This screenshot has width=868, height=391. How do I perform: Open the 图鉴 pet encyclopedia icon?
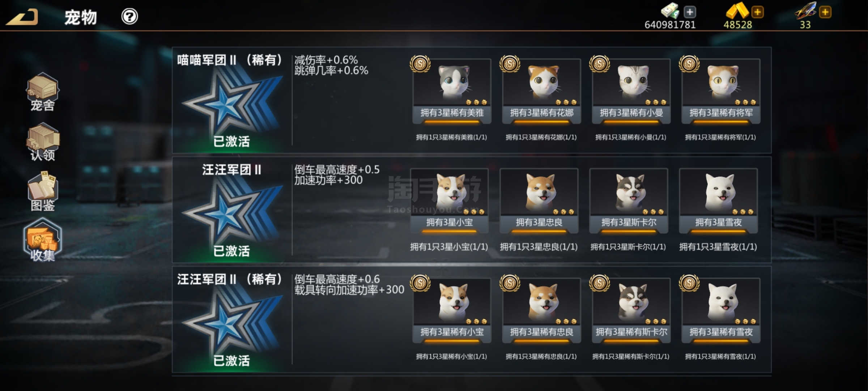(43, 192)
